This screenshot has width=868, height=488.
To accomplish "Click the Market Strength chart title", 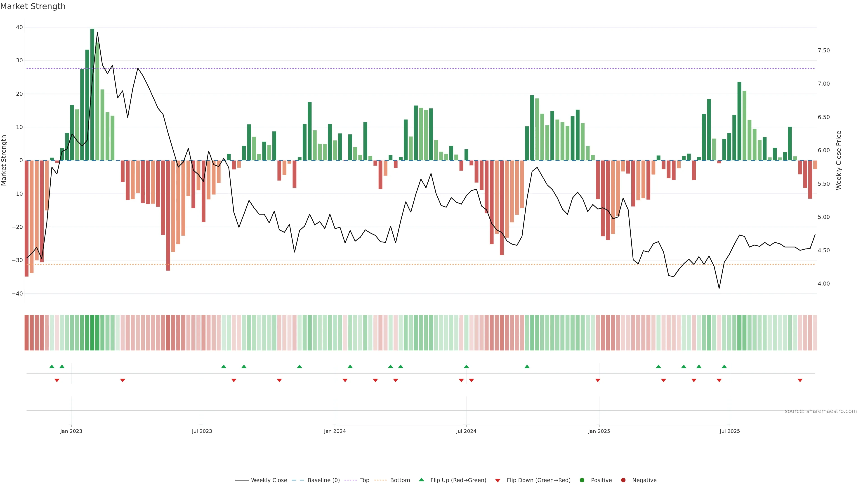I will pyautogui.click(x=33, y=6).
